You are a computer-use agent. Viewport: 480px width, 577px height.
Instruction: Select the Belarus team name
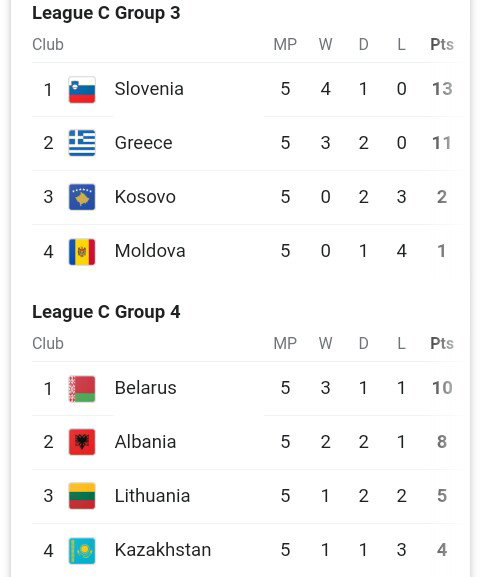[x=145, y=388]
